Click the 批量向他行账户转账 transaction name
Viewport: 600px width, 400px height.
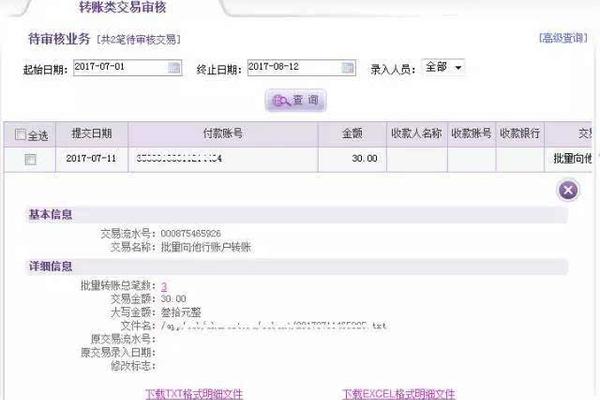click(x=206, y=247)
